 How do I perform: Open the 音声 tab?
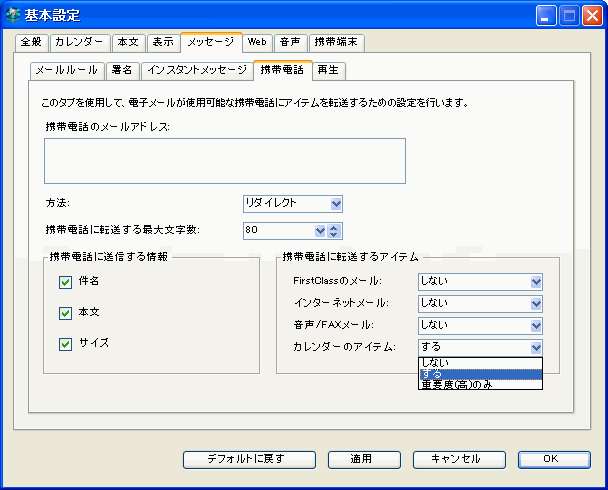[x=289, y=43]
